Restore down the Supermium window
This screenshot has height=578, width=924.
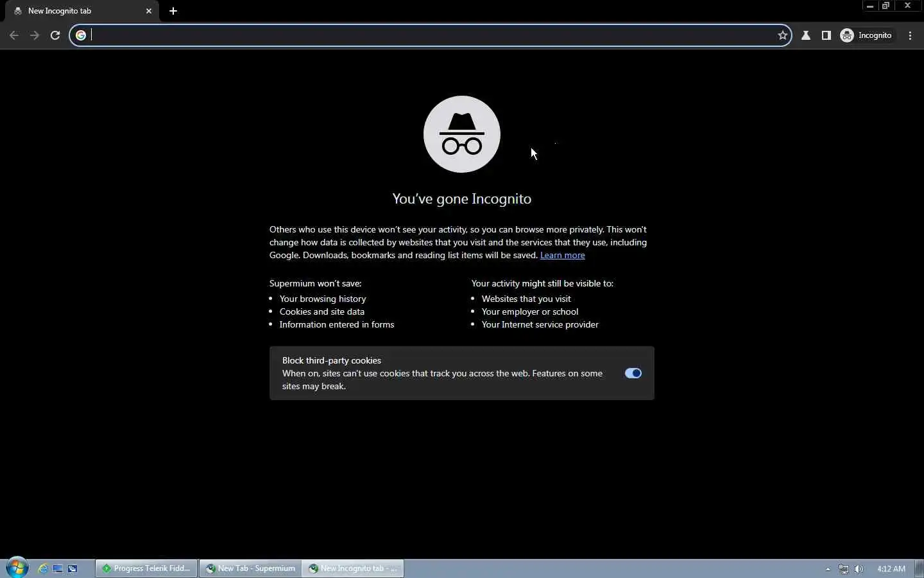click(x=886, y=6)
